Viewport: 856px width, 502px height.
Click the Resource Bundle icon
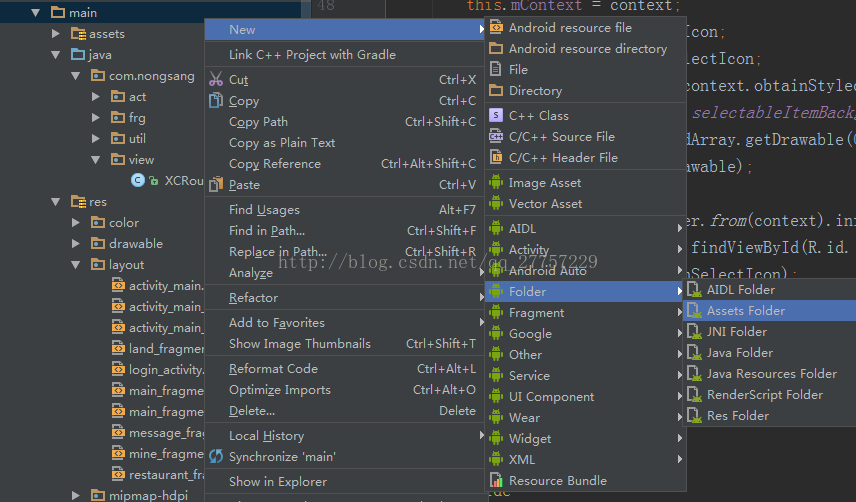coord(496,480)
